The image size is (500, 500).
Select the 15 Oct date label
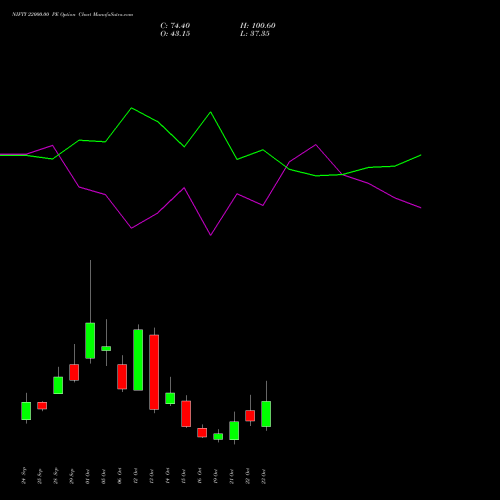coord(184,476)
